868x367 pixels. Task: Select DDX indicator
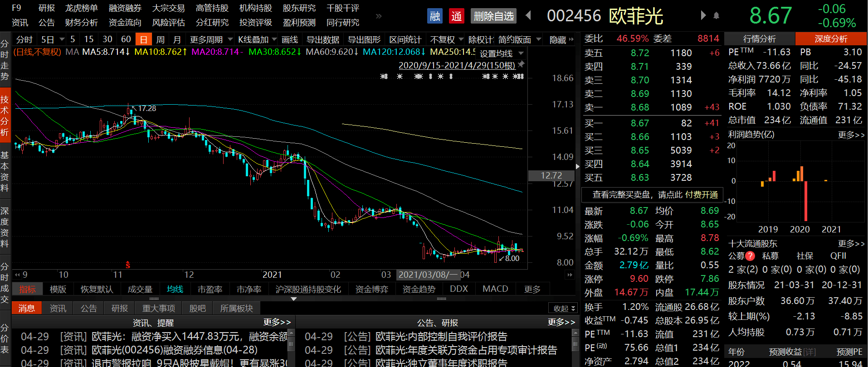pos(459,289)
